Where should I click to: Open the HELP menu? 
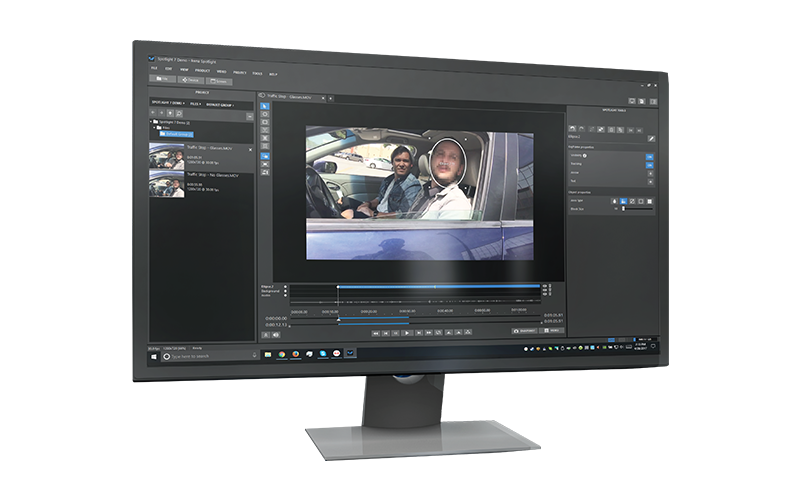pos(273,74)
